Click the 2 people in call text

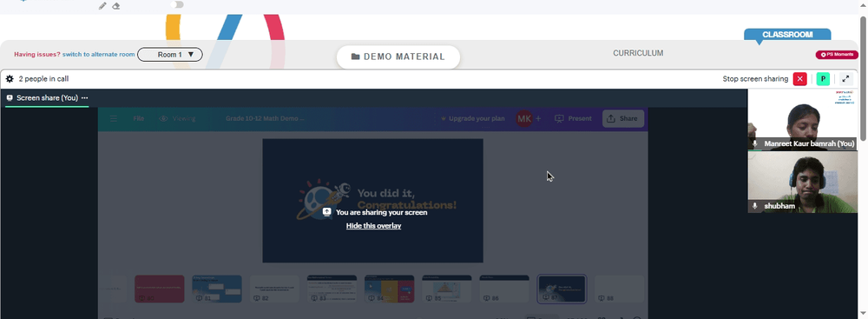(43, 79)
